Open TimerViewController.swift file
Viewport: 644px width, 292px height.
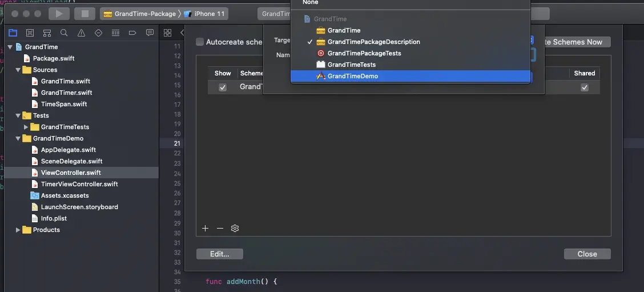click(x=79, y=184)
